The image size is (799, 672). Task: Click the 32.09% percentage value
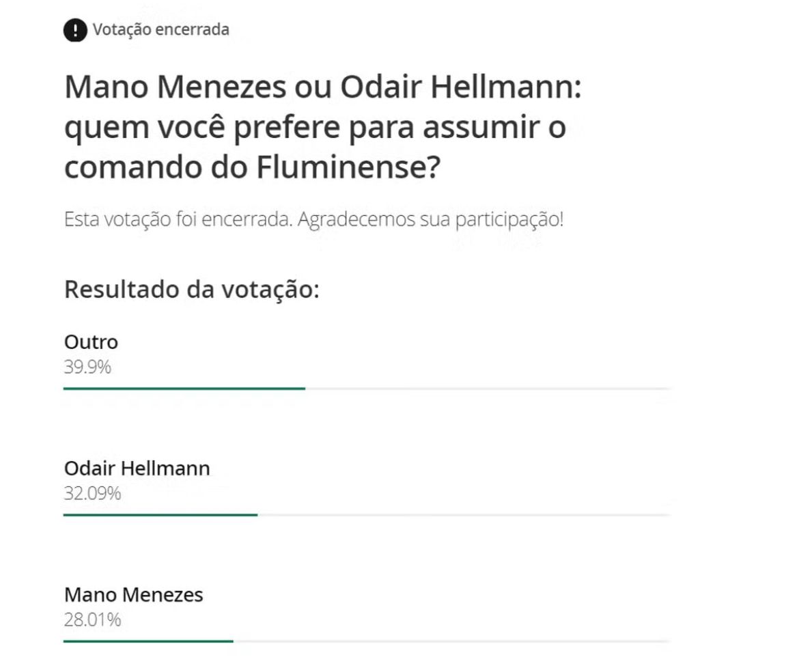[x=93, y=493]
